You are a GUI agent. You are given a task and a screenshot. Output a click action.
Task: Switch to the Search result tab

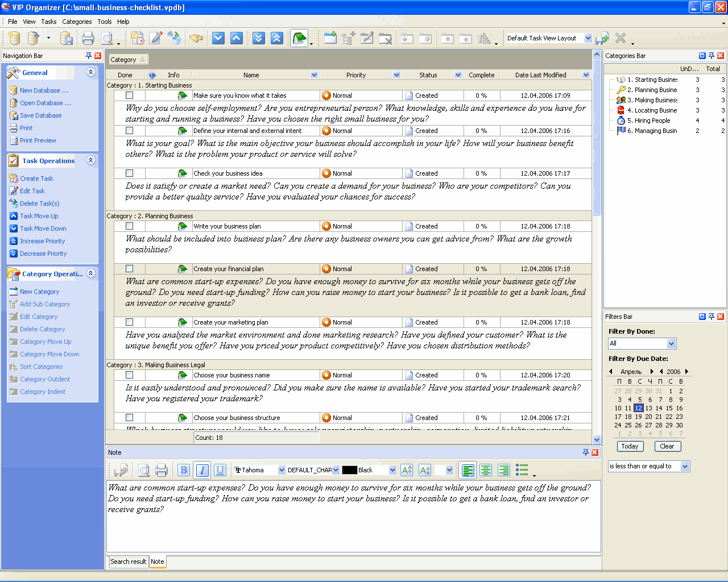tap(128, 562)
